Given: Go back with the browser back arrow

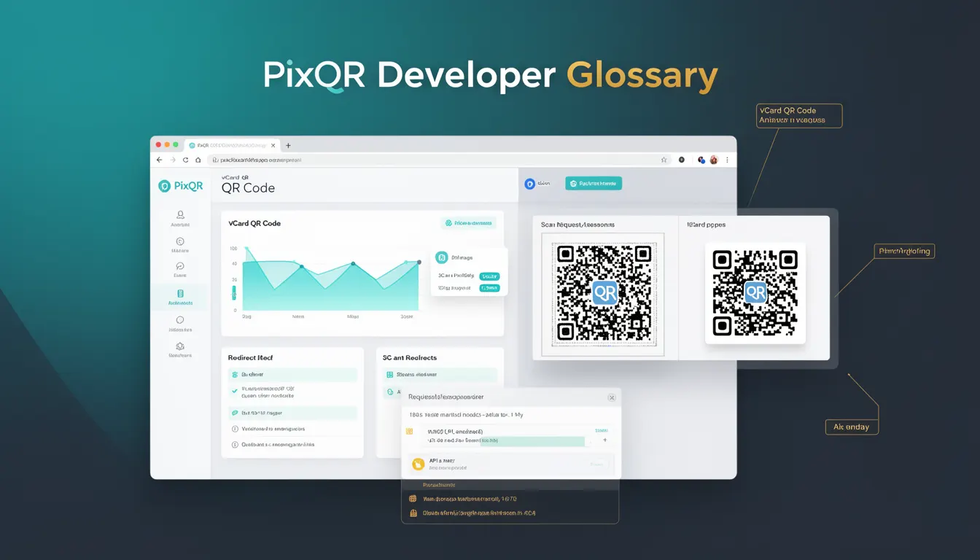Looking at the screenshot, I should pyautogui.click(x=160, y=160).
